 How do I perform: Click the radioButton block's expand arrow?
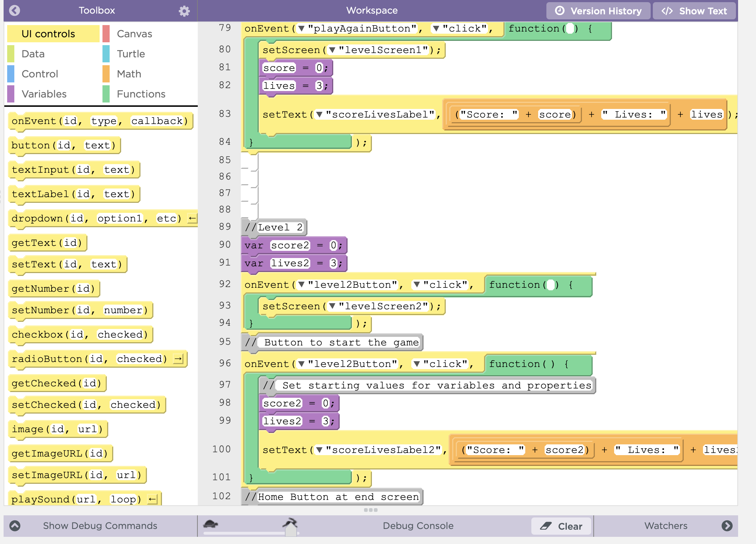click(x=178, y=359)
